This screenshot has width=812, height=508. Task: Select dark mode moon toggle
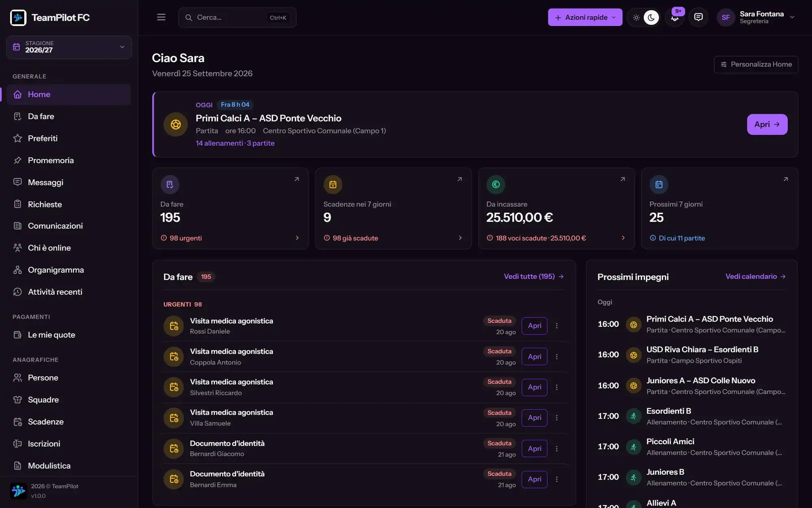[651, 17]
